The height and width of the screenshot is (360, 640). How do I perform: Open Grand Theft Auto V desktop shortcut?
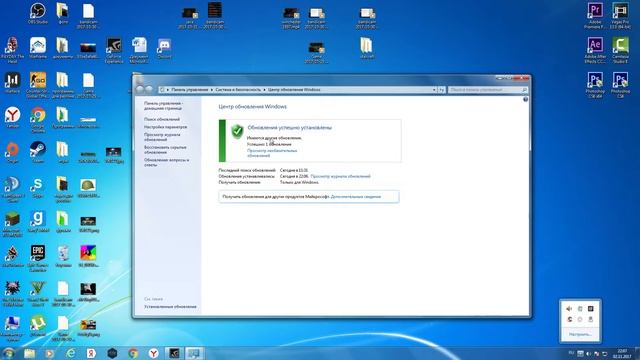click(x=38, y=294)
